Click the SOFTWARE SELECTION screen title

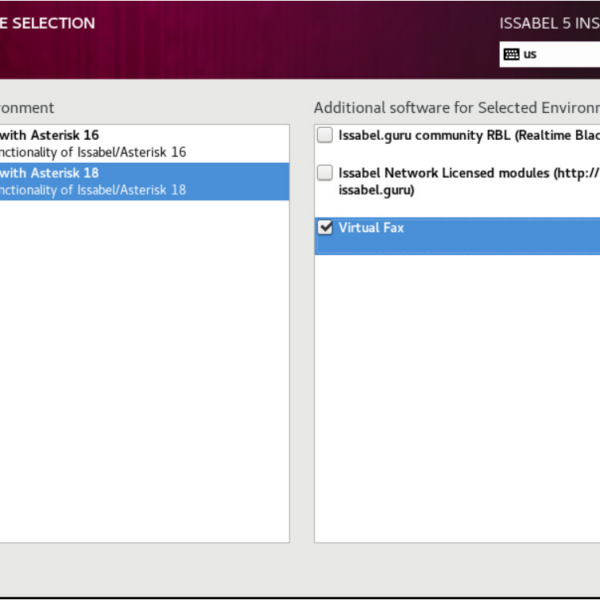tap(48, 23)
